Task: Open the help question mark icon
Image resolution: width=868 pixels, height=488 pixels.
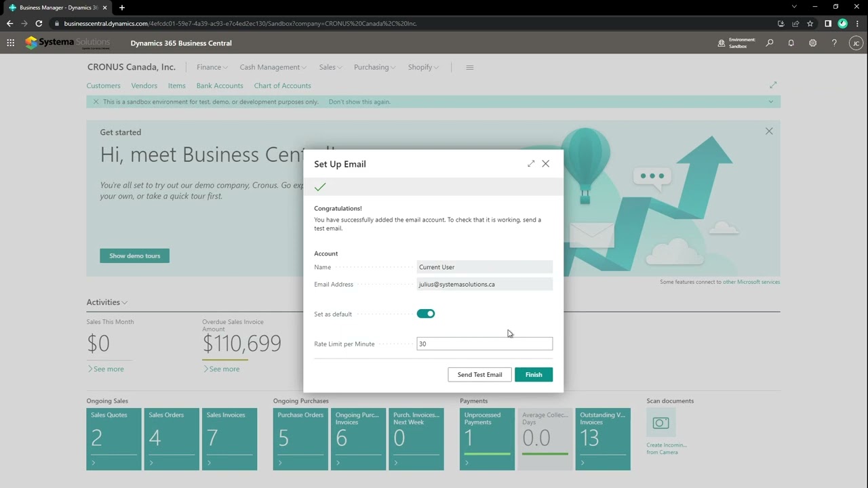Action: click(834, 43)
